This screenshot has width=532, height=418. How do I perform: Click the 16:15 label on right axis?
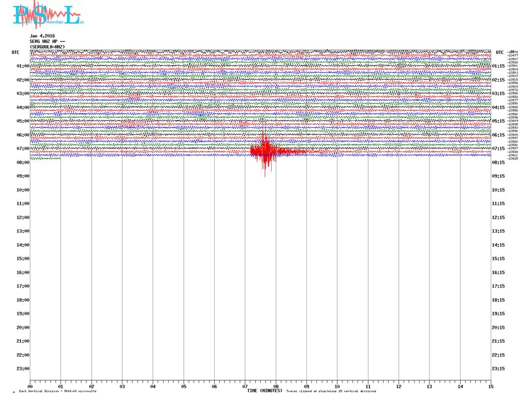click(x=498, y=272)
